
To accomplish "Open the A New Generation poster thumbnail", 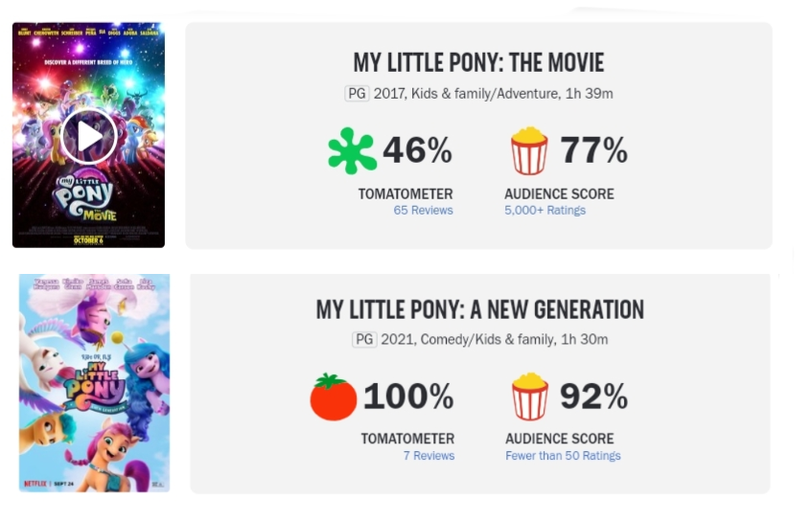I will [x=94, y=382].
